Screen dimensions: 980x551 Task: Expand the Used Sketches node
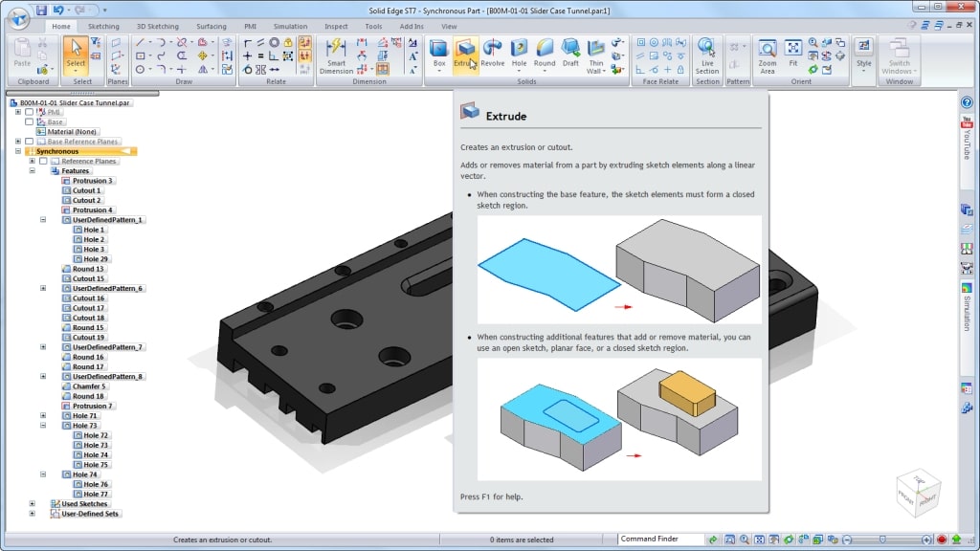pyautogui.click(x=32, y=503)
